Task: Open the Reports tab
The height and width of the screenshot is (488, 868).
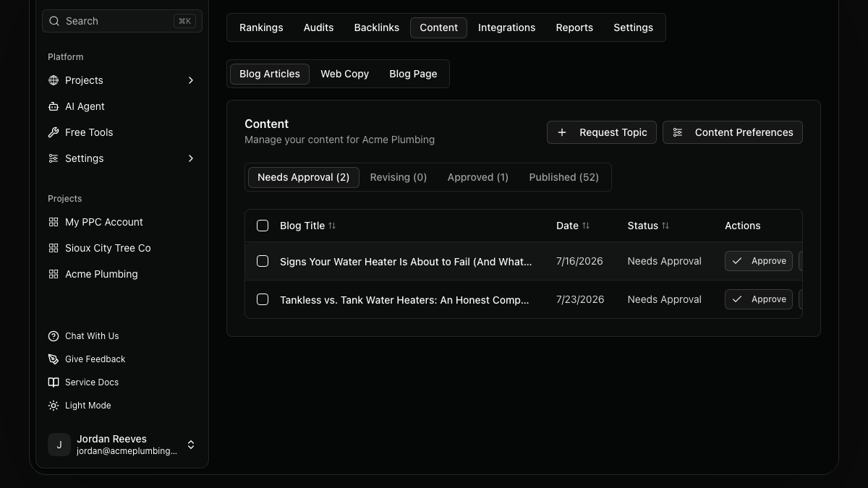Action: [574, 27]
